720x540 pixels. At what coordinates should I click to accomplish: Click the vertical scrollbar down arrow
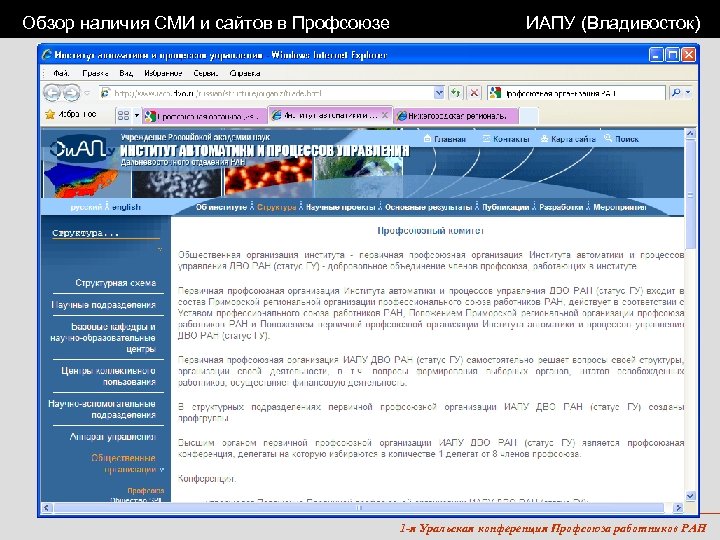[x=690, y=496]
